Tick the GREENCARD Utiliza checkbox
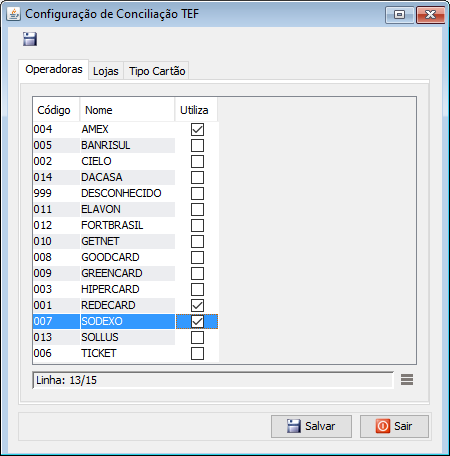This screenshot has height=456, width=450. pos(197,273)
